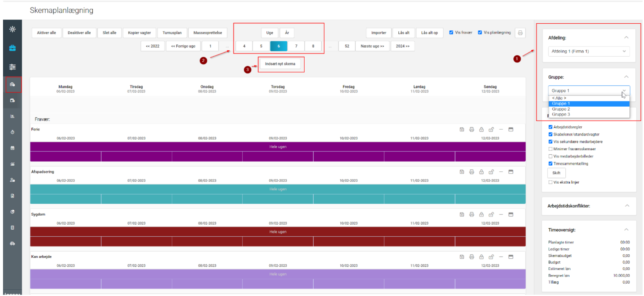Switch to the År view tab
The width and height of the screenshot is (644, 296).
click(x=287, y=33)
